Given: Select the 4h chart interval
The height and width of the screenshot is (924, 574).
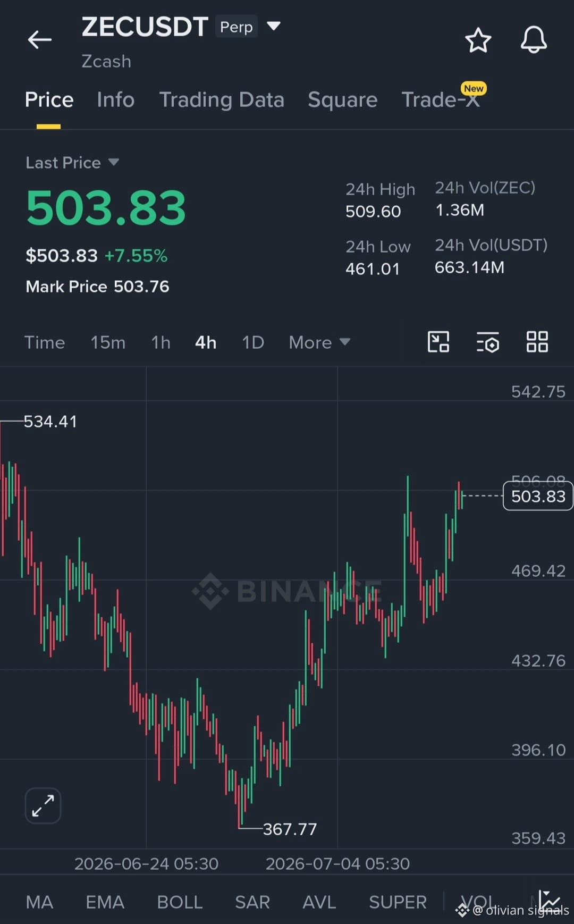Looking at the screenshot, I should [206, 342].
